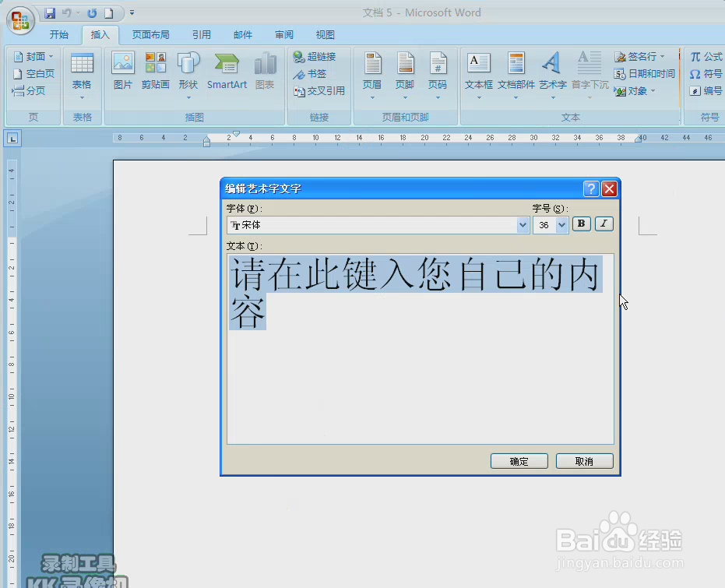Image resolution: width=725 pixels, height=588 pixels.
Task: Cancel the WordArt dialog with 取消
Action: [584, 460]
